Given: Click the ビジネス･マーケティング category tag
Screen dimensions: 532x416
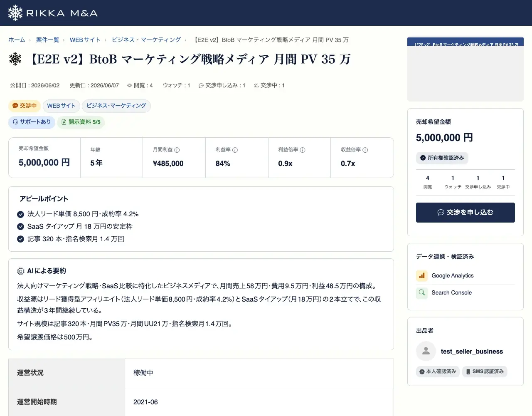Looking at the screenshot, I should 116,106.
